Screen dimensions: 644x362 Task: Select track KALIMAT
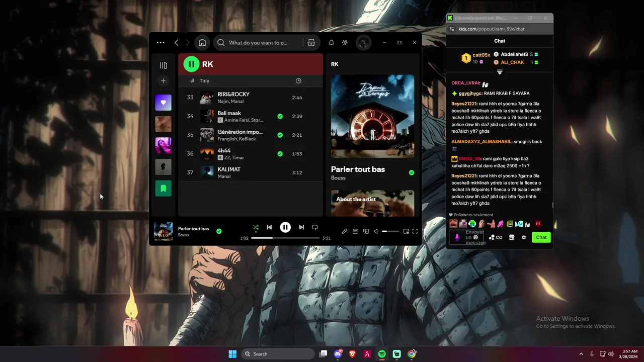tap(250, 172)
